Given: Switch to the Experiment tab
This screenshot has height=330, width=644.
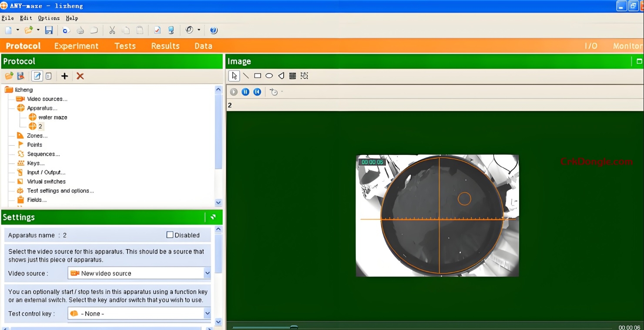Looking at the screenshot, I should coord(77,46).
